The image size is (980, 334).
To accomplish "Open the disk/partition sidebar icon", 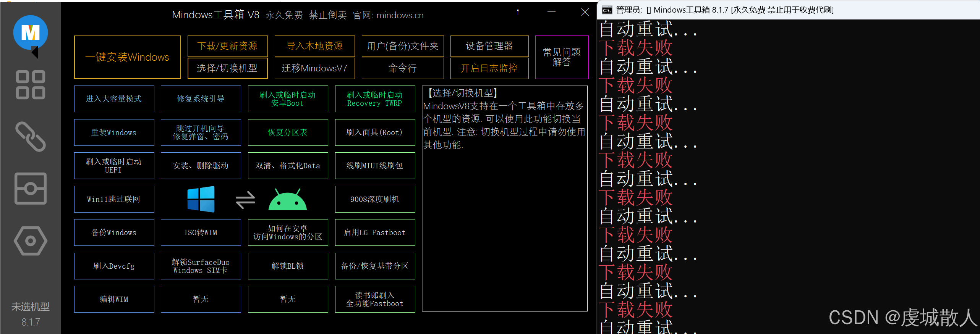I will click(31, 189).
